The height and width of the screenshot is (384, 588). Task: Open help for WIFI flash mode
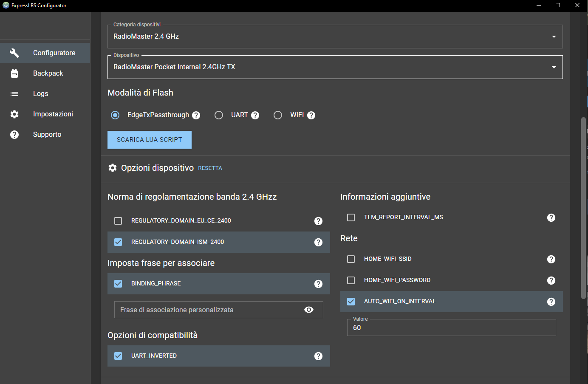[x=311, y=115]
